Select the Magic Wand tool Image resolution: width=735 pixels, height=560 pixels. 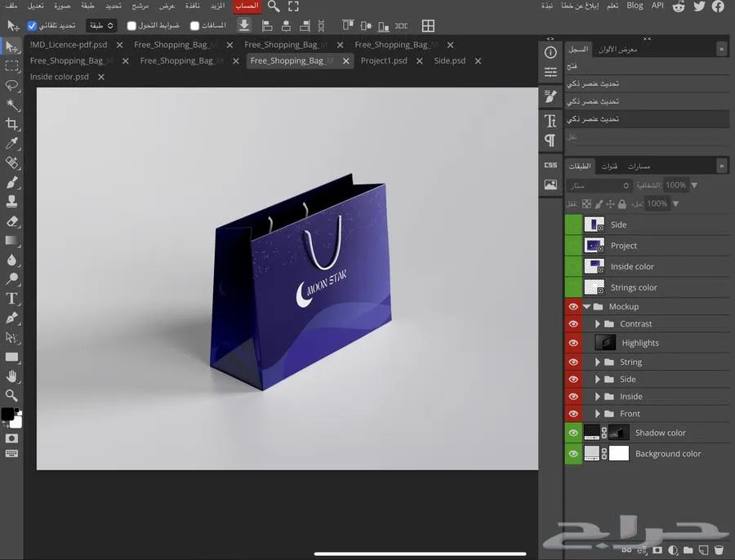(x=11, y=105)
